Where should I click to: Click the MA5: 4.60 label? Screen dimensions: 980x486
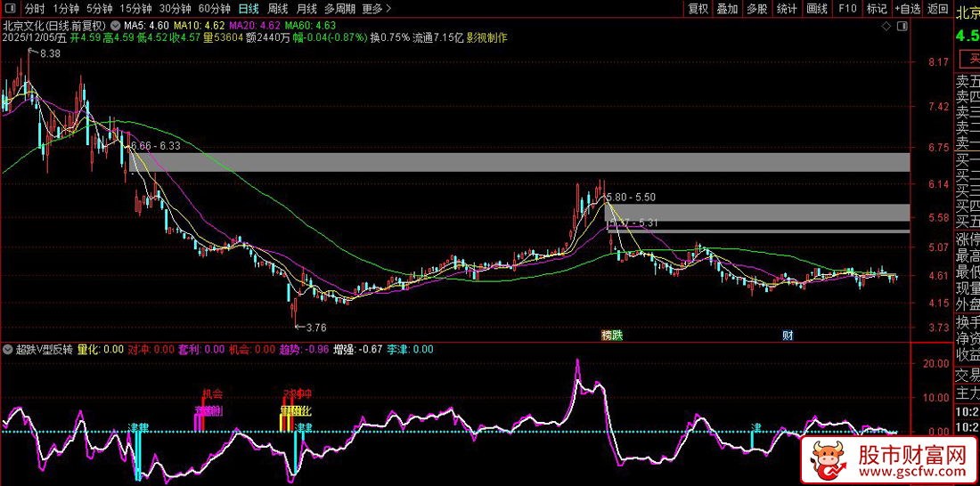pyautogui.click(x=146, y=26)
